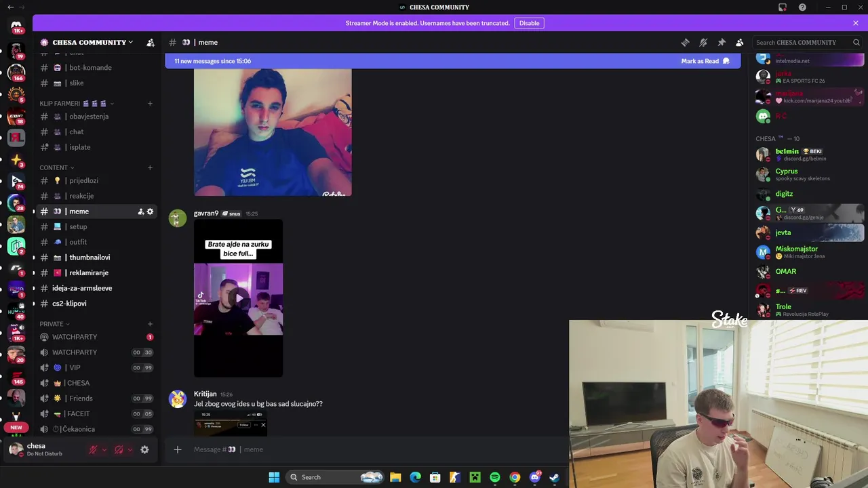
Task: Open Windows Start menu
Action: click(x=274, y=477)
